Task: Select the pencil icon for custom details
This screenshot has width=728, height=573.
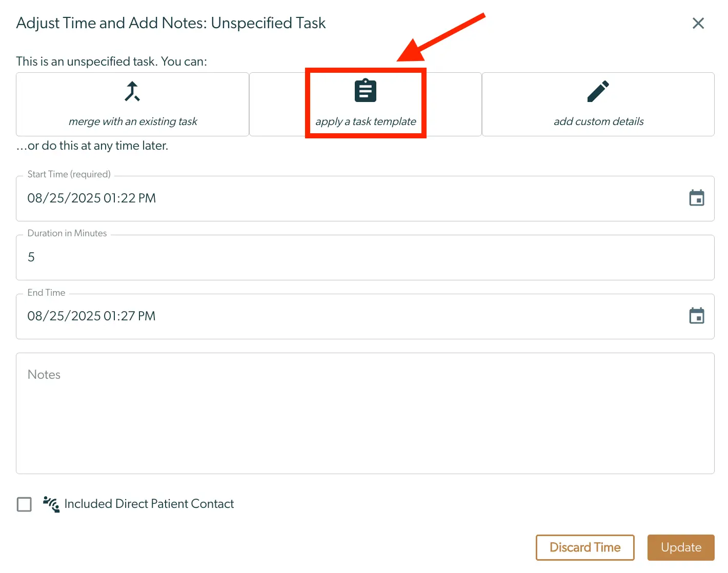Action: tap(598, 91)
